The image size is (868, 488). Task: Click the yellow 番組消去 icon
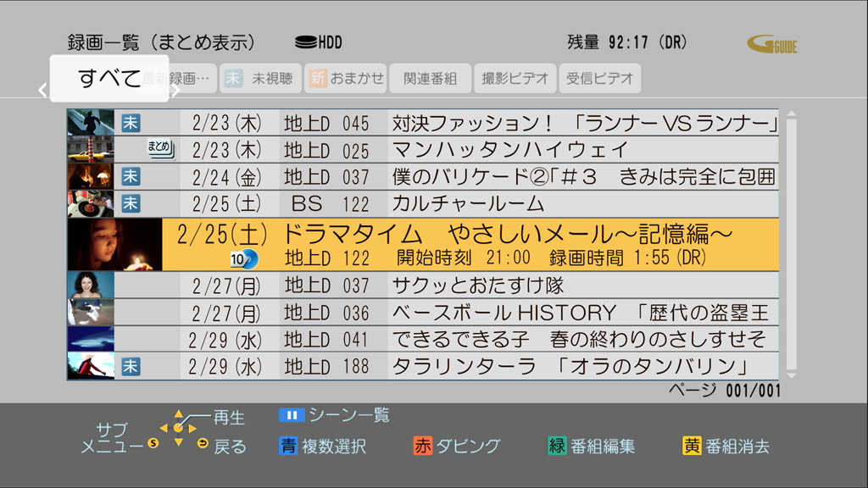pyautogui.click(x=692, y=444)
